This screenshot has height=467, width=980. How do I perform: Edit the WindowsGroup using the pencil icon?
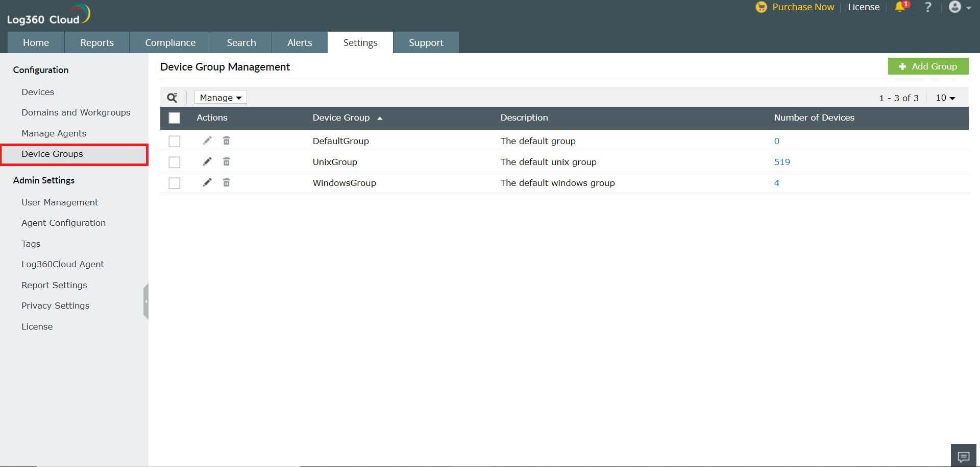207,182
